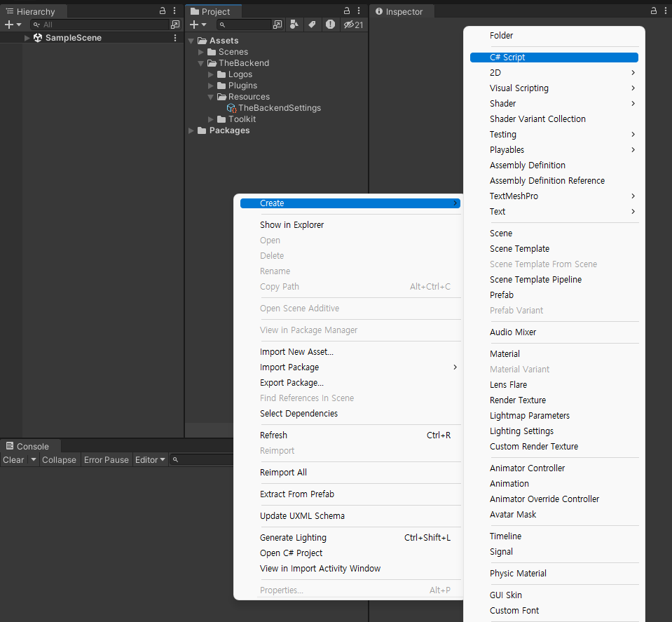The width and height of the screenshot is (672, 622).
Task: Click Refresh in the context menu
Action: pyautogui.click(x=350, y=435)
